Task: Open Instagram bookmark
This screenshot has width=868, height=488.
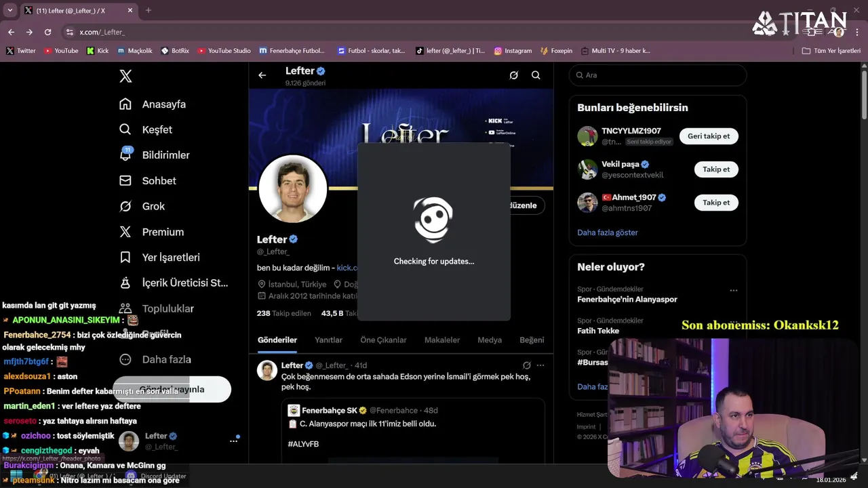Action: point(513,51)
